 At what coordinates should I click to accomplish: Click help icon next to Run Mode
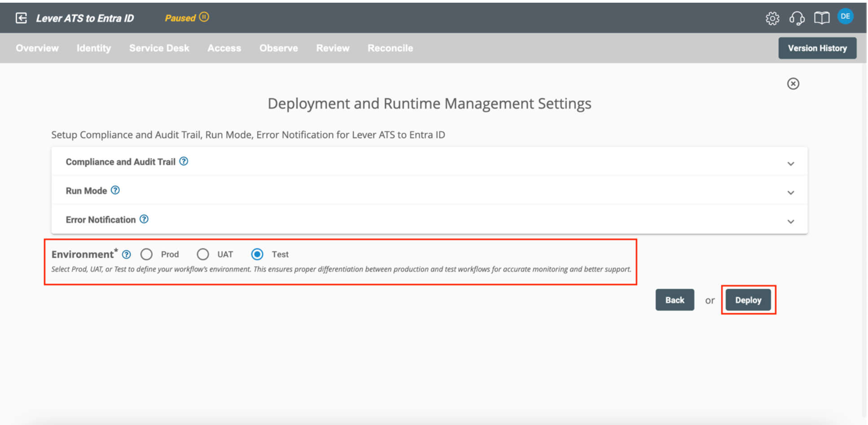115,190
